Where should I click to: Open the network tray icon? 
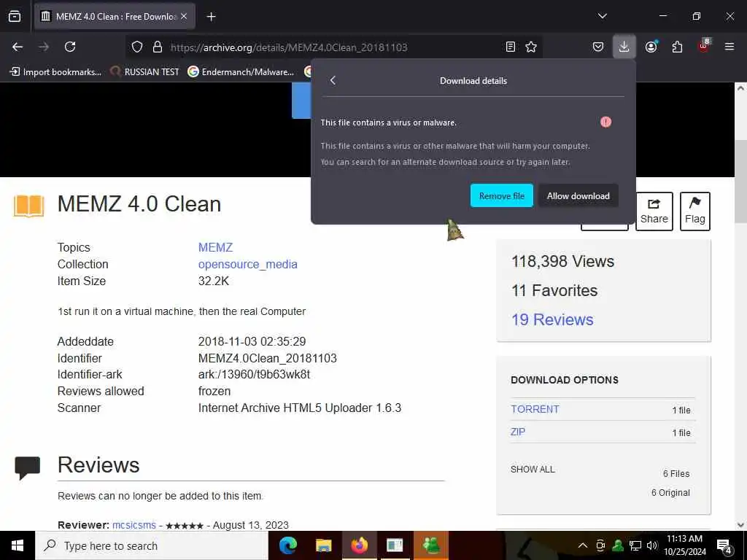pyautogui.click(x=635, y=545)
